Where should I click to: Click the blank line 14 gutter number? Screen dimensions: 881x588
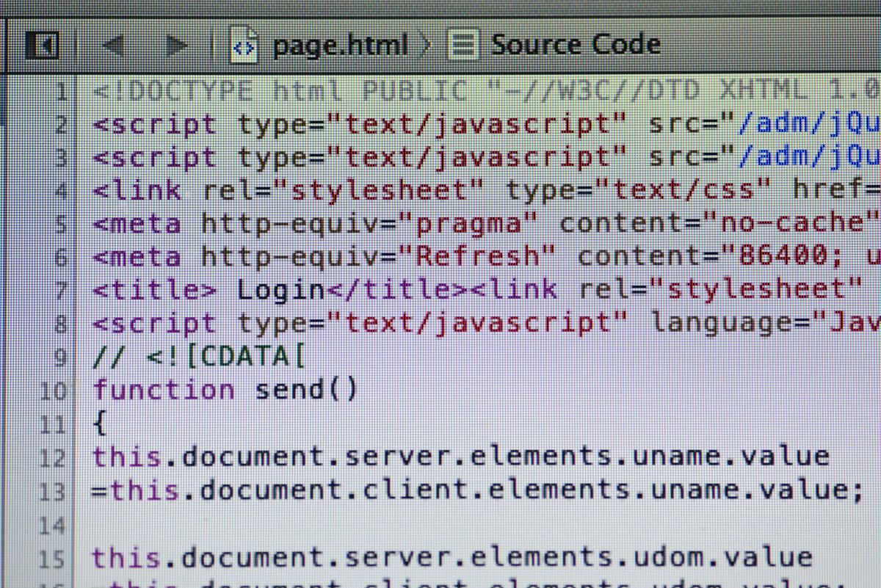(x=54, y=525)
